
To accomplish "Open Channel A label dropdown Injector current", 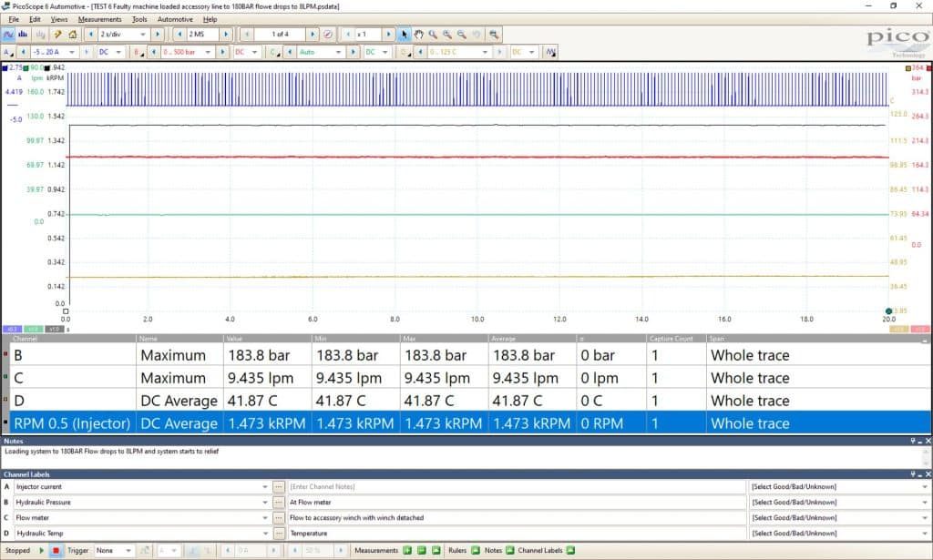I will click(265, 486).
